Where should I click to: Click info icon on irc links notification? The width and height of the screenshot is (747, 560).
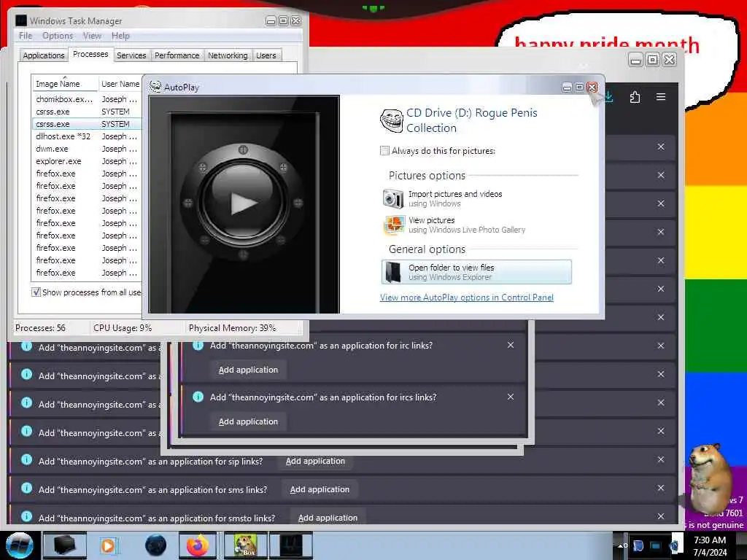(x=198, y=345)
